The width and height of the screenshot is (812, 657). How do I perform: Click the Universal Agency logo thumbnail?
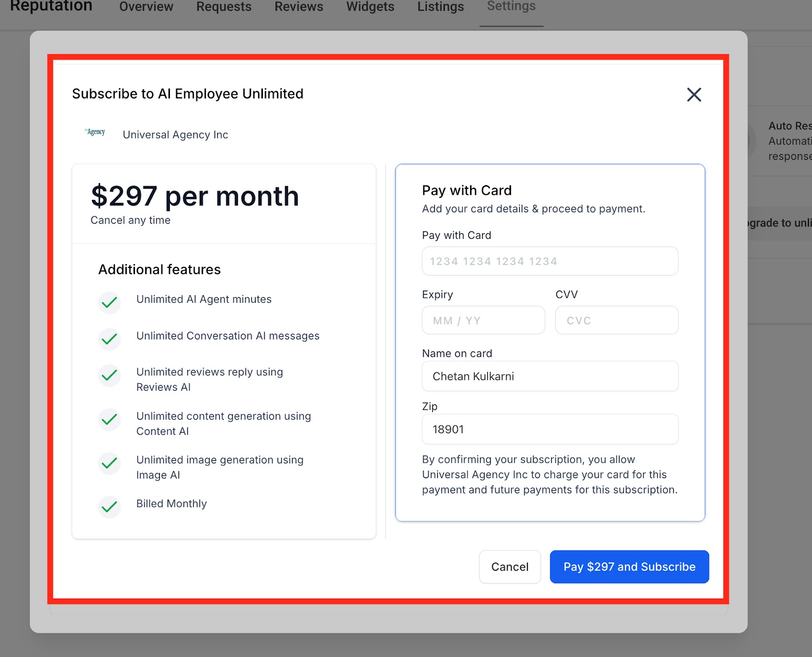coord(95,132)
